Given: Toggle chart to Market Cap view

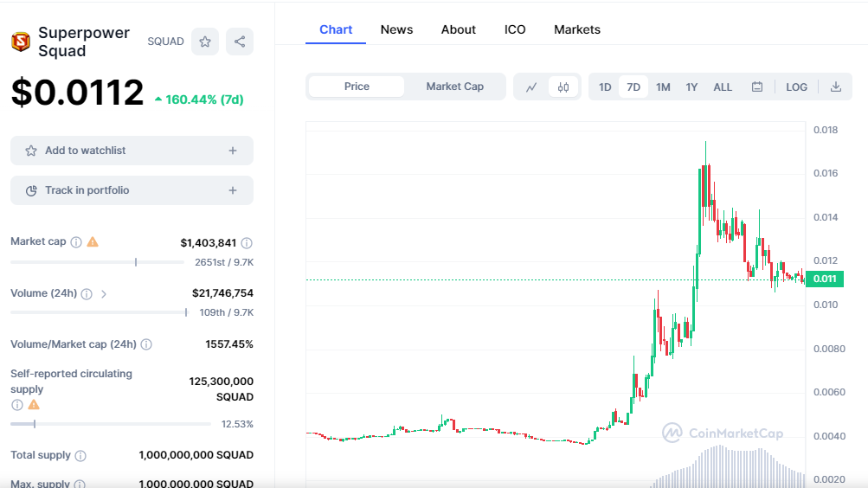Looking at the screenshot, I should coord(454,87).
